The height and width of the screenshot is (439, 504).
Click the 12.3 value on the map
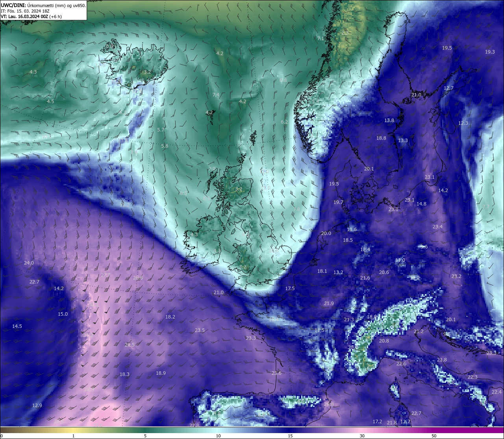tap(463, 123)
